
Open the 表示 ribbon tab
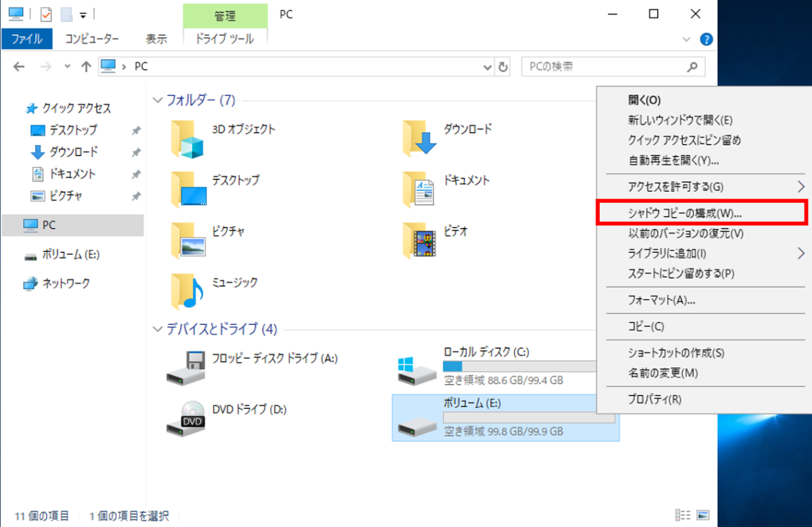[156, 39]
